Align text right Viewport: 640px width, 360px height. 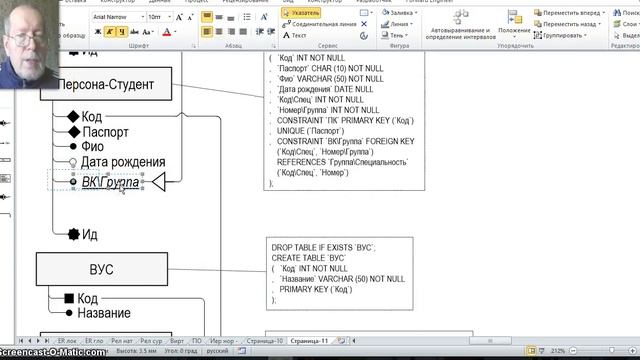click(x=231, y=31)
